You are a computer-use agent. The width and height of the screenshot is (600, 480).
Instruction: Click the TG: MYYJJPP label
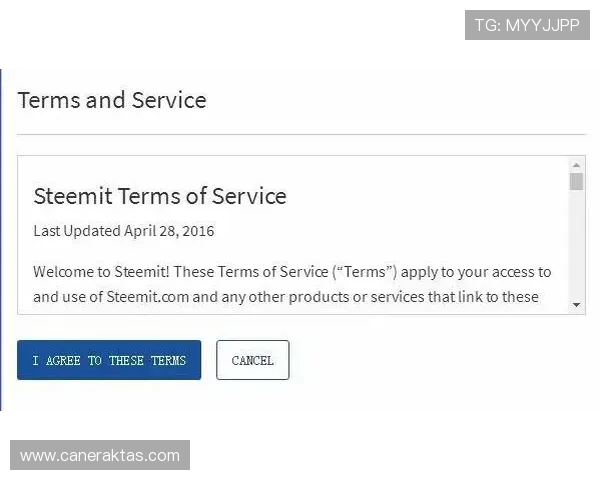(527, 25)
